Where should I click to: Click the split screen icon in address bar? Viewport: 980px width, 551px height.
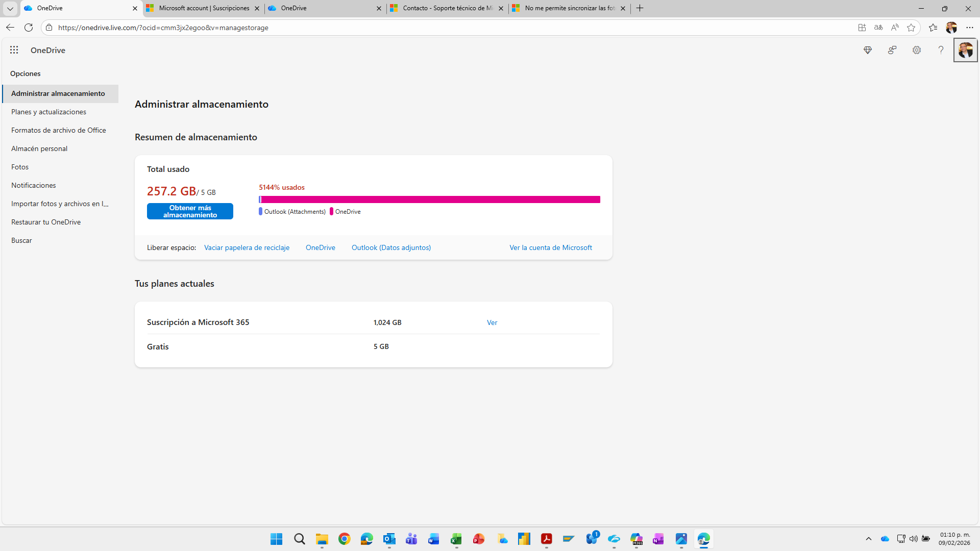click(862, 28)
